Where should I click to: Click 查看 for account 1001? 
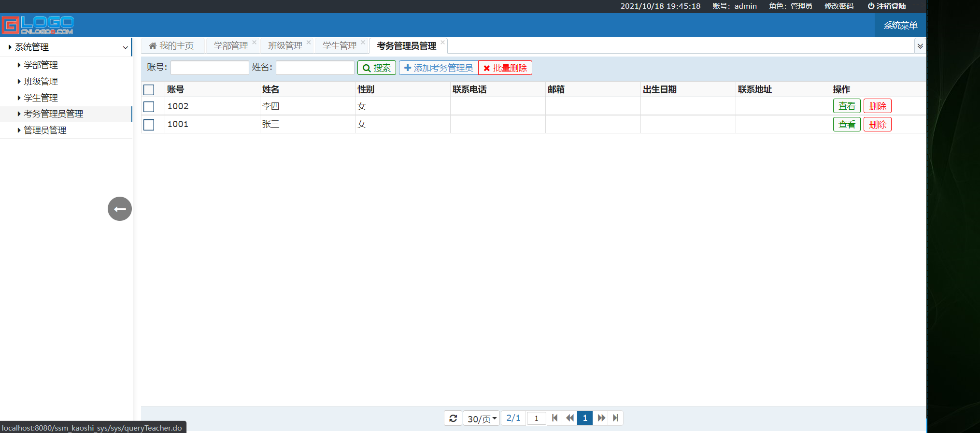tap(847, 124)
